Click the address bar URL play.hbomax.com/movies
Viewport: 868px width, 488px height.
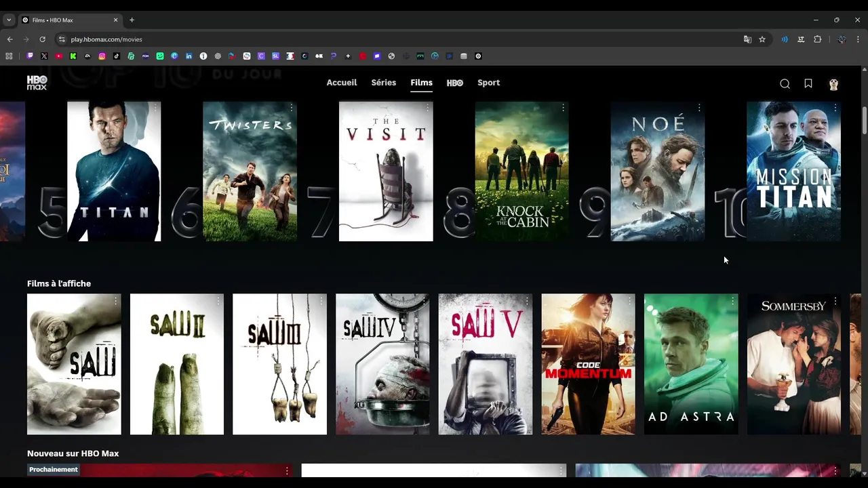pyautogui.click(x=106, y=39)
